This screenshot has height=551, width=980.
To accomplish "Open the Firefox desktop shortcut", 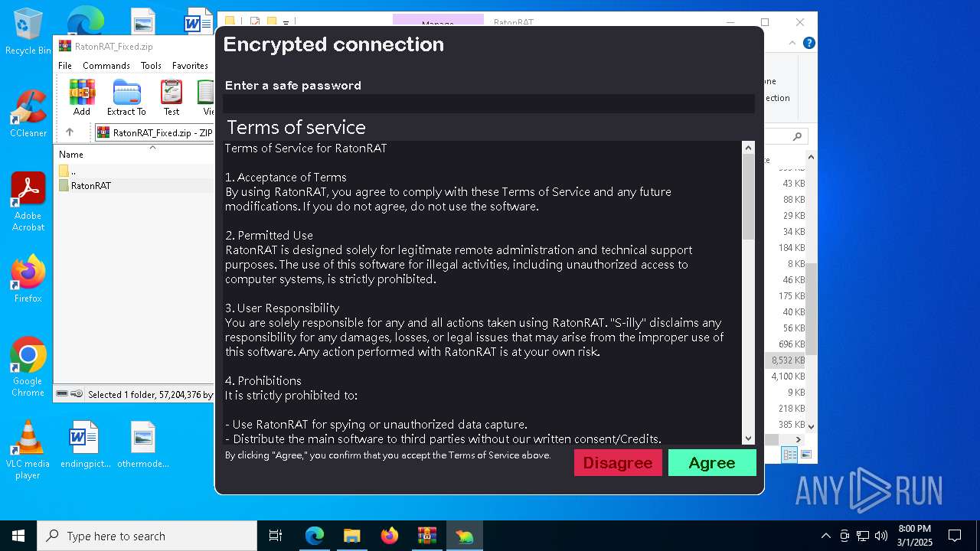I will click(x=28, y=279).
